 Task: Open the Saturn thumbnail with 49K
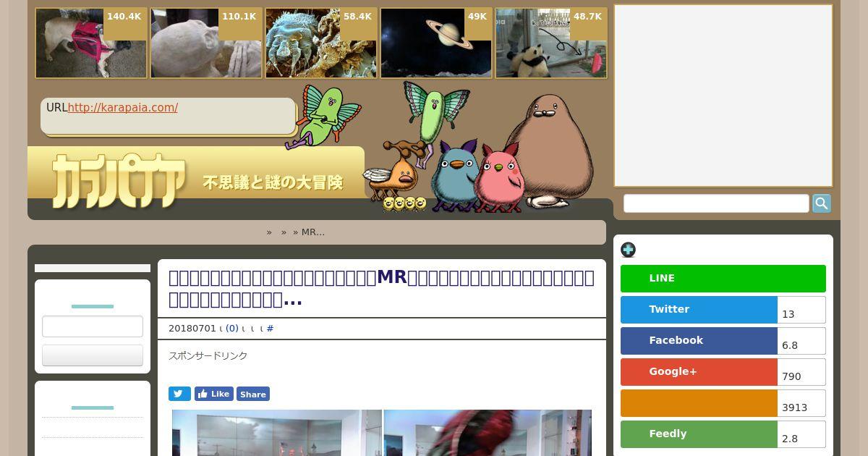tap(436, 43)
